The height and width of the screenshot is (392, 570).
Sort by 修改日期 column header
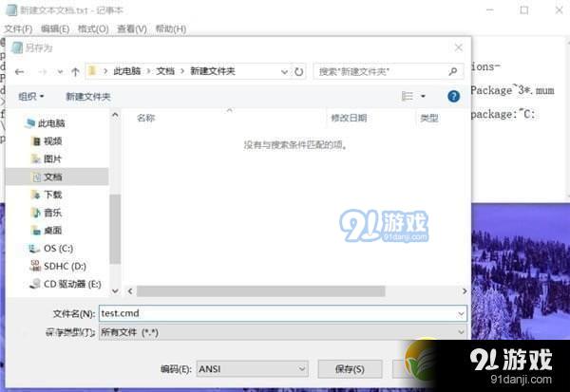[x=349, y=118]
